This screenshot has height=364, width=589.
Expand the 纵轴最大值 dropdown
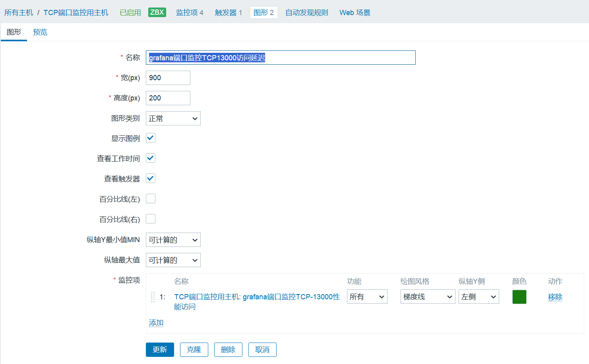click(x=173, y=260)
